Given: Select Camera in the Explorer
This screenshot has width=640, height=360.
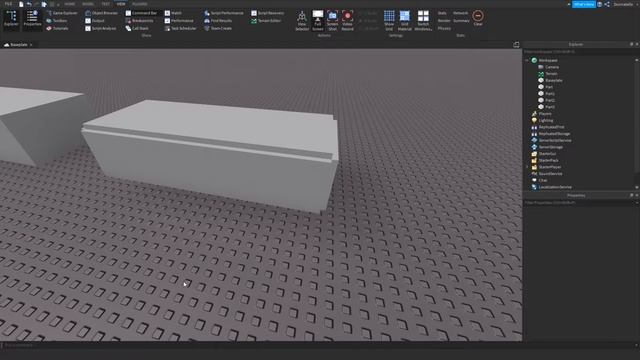Looking at the screenshot, I should point(548,67).
